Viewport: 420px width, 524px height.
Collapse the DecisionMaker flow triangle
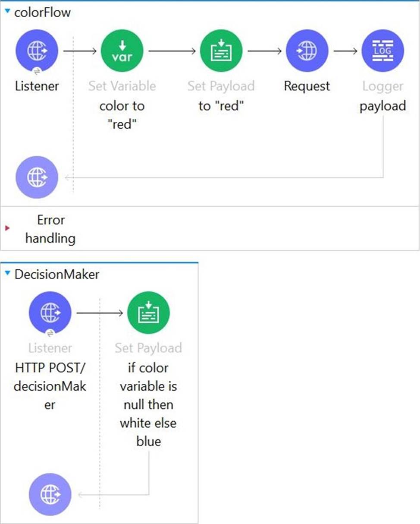[7, 273]
